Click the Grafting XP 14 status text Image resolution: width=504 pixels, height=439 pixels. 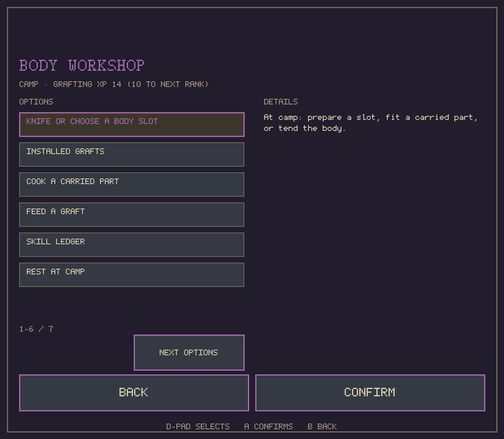[87, 84]
